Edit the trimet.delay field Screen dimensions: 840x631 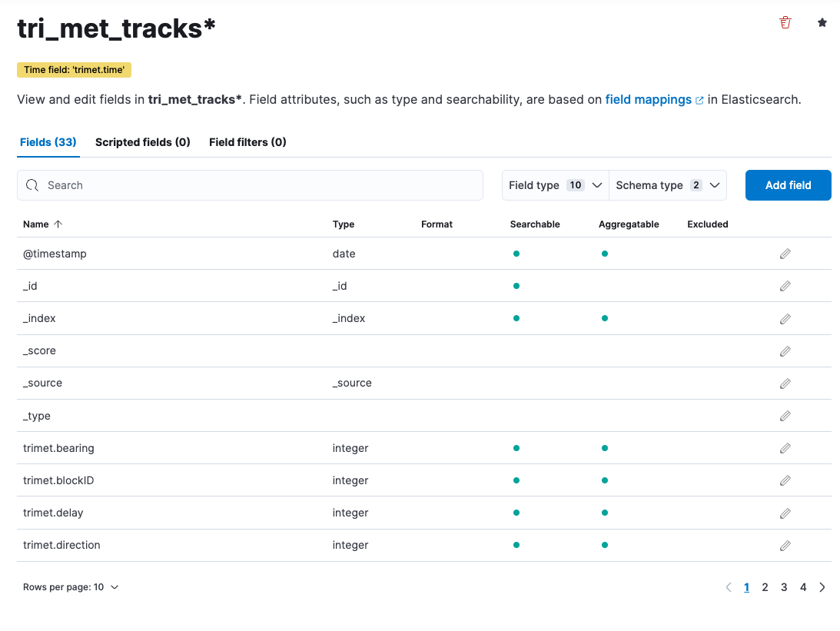(x=785, y=513)
